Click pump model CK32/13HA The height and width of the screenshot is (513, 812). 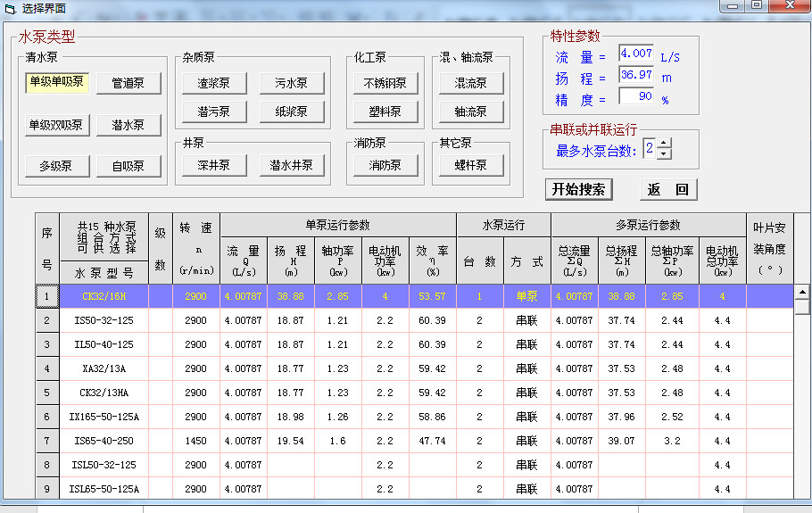tap(104, 393)
